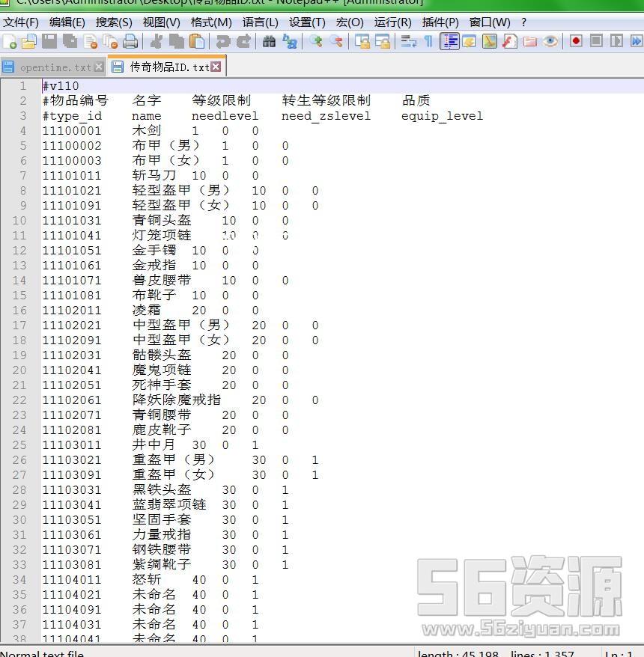Open a file with the folder icon

point(29,41)
